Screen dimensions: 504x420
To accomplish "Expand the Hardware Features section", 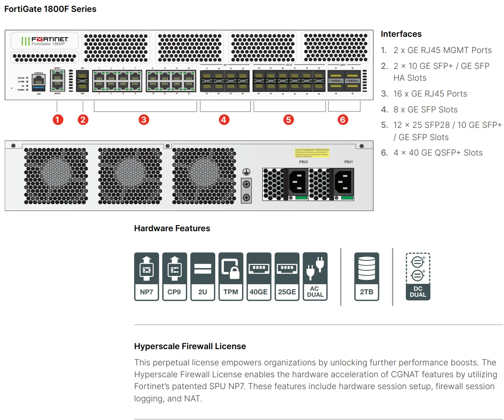I will pos(172,228).
